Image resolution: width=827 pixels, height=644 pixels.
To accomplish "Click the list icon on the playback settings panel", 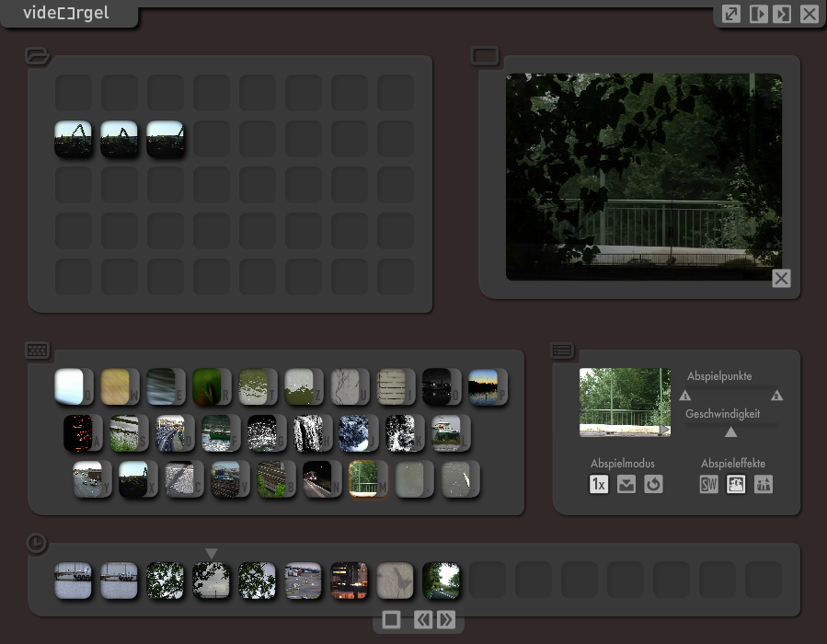I will tap(562, 350).
